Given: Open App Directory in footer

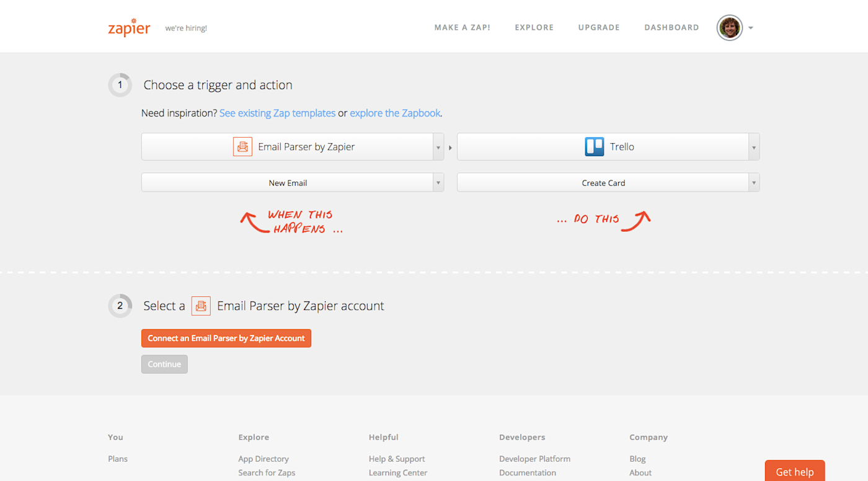Looking at the screenshot, I should tap(263, 459).
